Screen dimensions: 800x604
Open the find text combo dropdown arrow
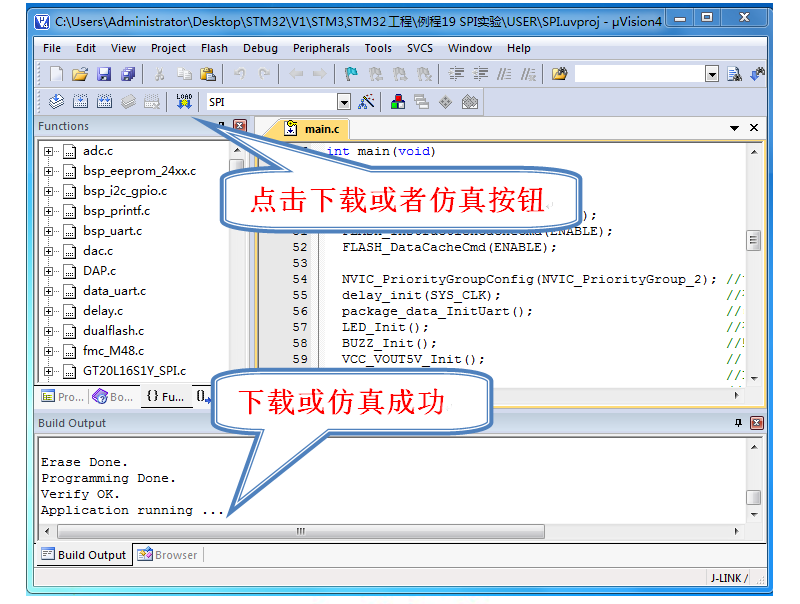712,74
